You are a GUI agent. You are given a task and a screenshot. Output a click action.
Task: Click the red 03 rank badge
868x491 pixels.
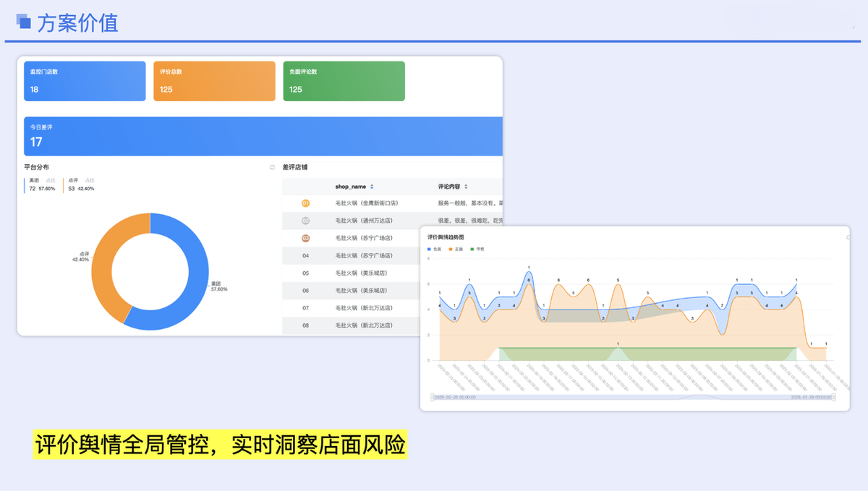[305, 237]
